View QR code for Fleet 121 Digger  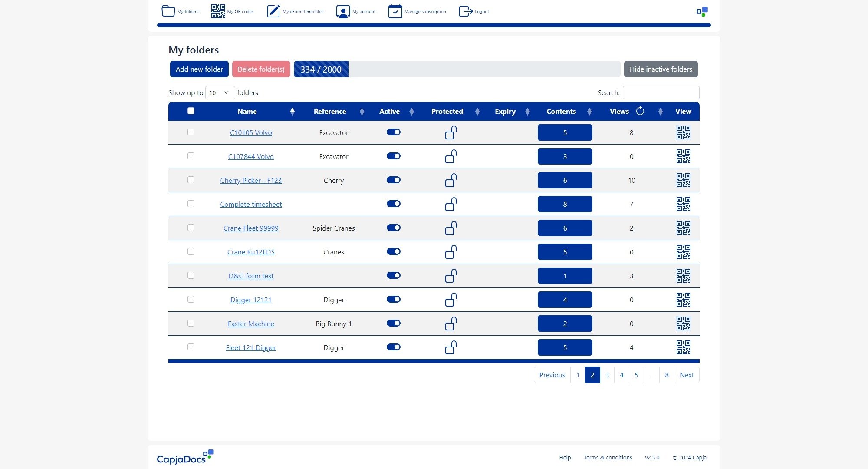click(683, 347)
